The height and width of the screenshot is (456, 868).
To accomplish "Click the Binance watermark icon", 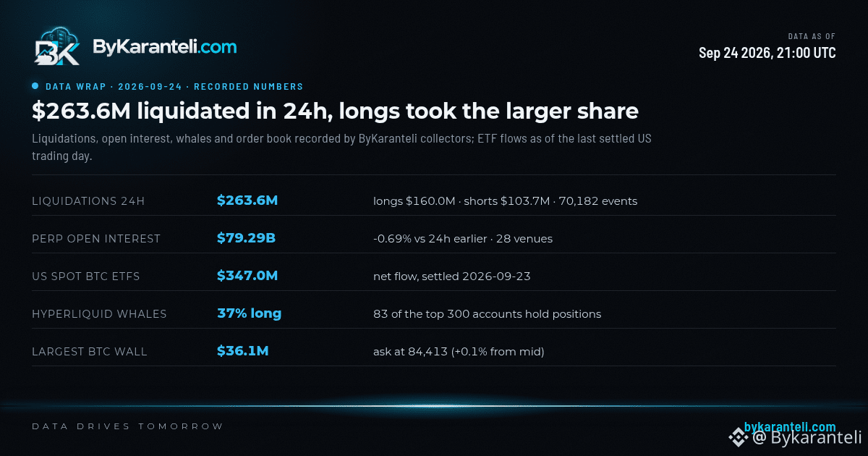I will [738, 436].
